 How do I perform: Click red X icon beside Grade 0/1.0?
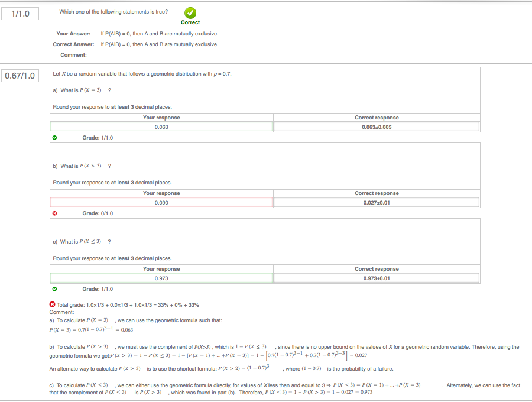[55, 213]
